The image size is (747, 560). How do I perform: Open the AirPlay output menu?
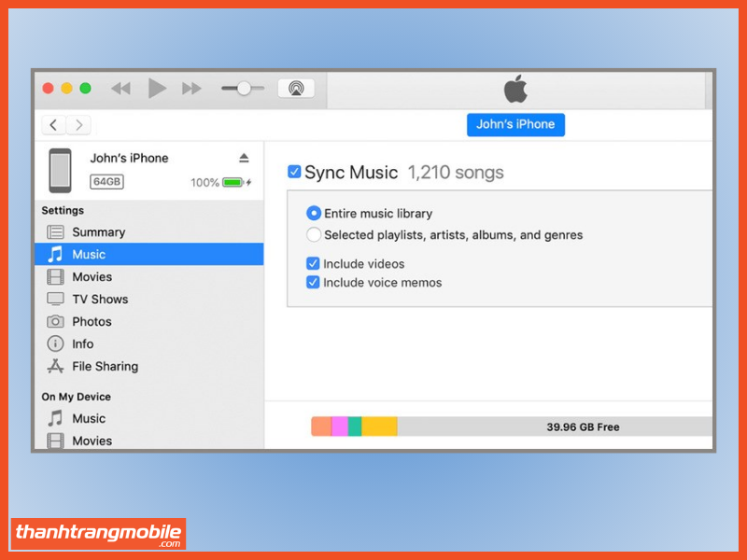pyautogui.click(x=296, y=89)
